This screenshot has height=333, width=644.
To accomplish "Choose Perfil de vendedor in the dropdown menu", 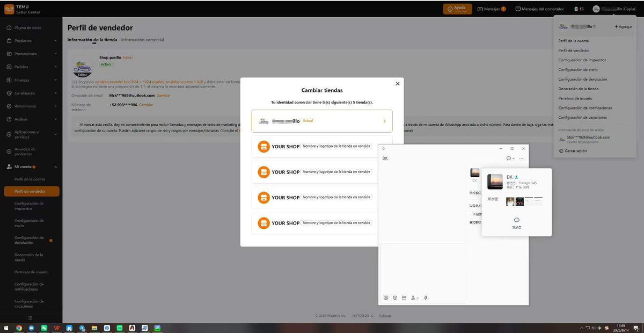I will click(x=574, y=50).
